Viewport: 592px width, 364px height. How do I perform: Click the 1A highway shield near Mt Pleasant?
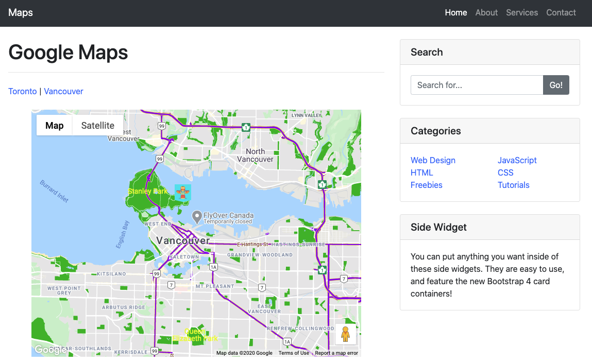pos(213,267)
